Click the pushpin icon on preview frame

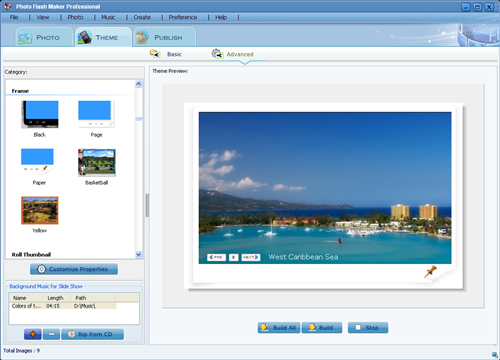click(430, 272)
